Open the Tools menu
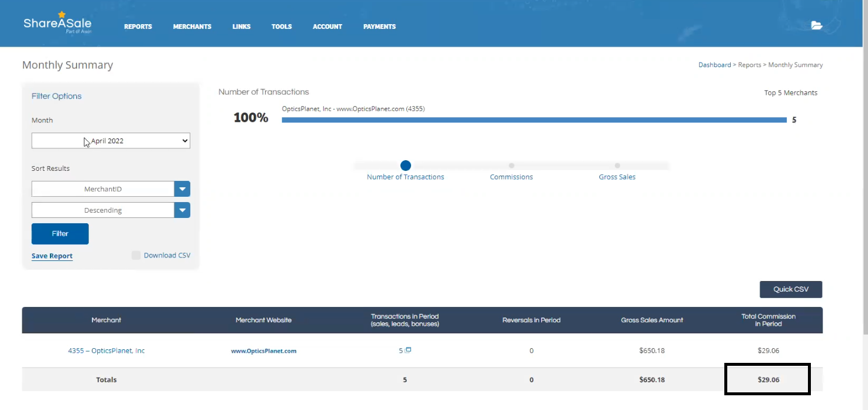The width and height of the screenshot is (868, 410). point(281,27)
